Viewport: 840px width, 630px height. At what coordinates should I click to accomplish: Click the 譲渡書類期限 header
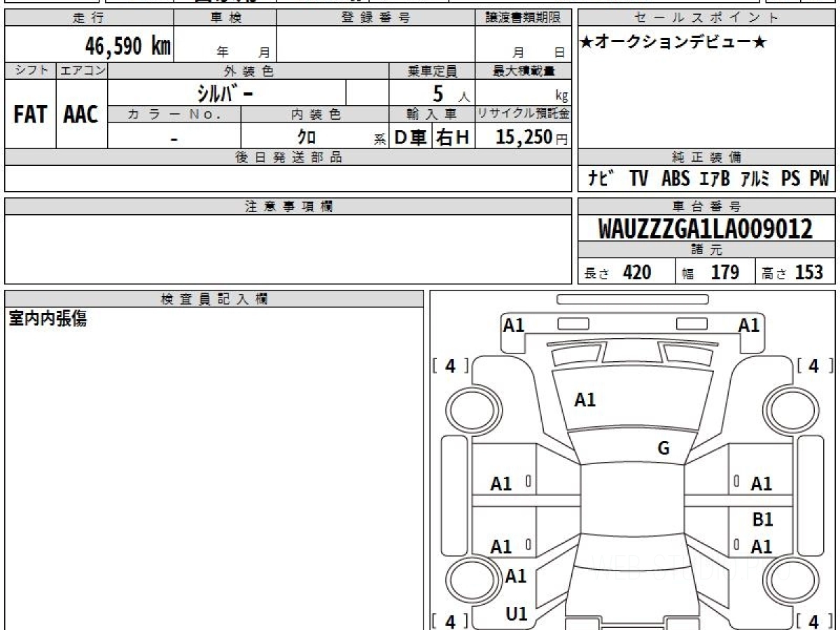tap(523, 19)
